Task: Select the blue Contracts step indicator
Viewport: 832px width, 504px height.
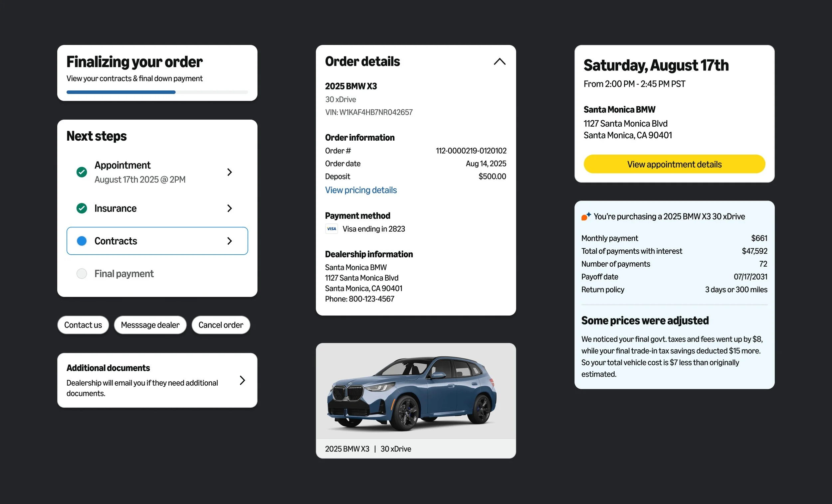Action: [82, 241]
